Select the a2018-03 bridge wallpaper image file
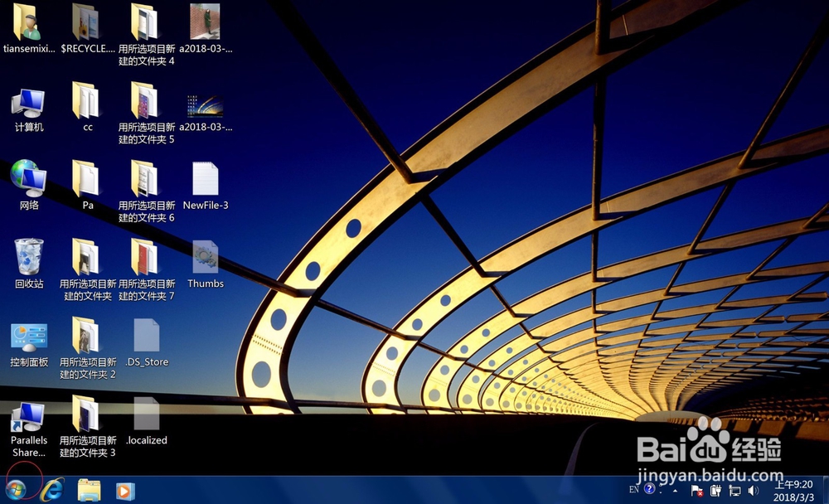This screenshot has height=504, width=829. [x=205, y=106]
